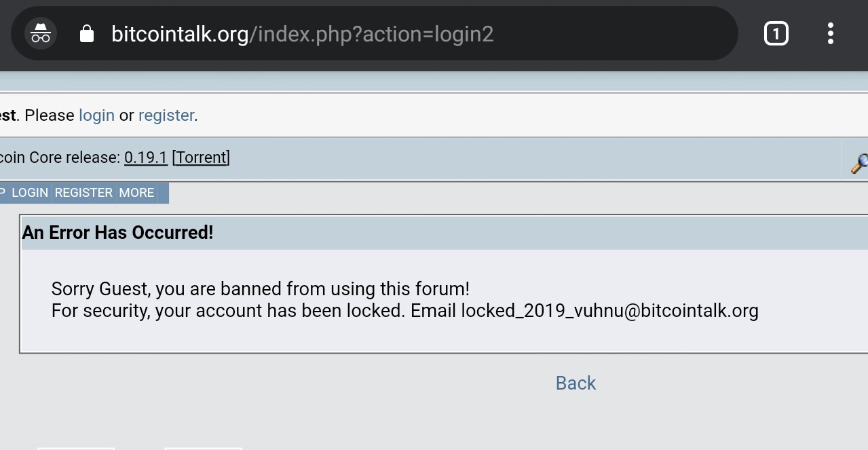Open the 0.19.1 release link
Viewport: 868px width, 450px height.
pos(146,157)
